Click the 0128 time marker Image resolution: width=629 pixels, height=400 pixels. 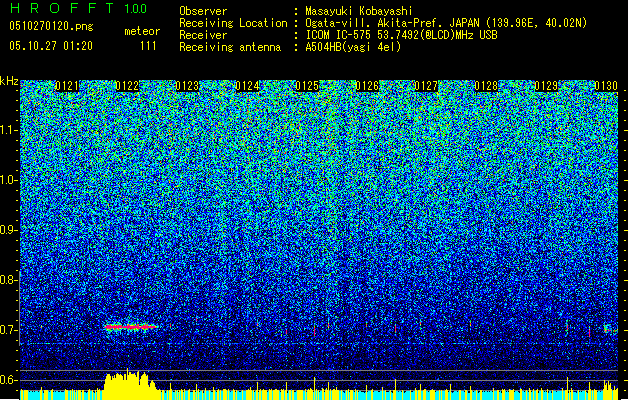[x=486, y=86]
